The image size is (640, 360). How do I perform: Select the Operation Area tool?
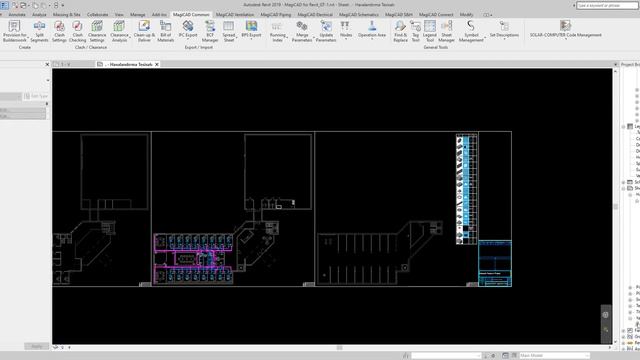pos(372,29)
